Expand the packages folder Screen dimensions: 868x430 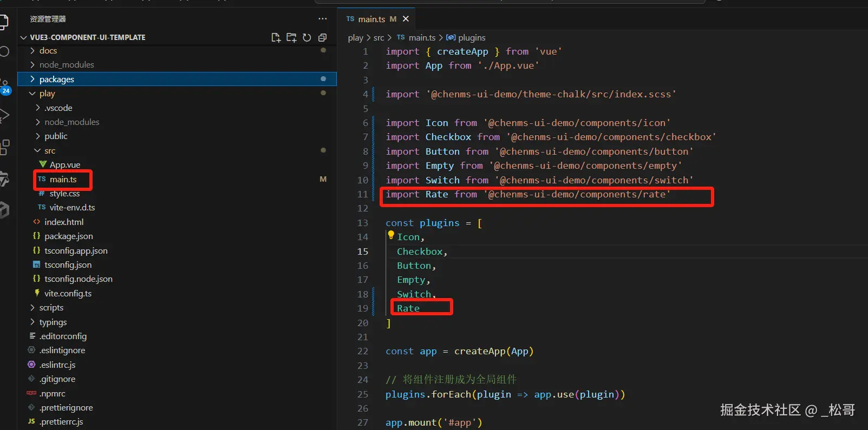point(56,79)
